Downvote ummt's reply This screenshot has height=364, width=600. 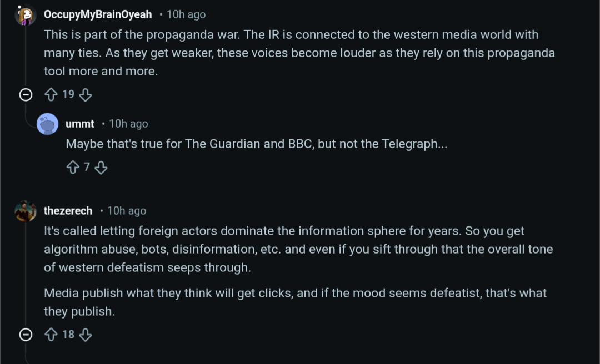(101, 167)
